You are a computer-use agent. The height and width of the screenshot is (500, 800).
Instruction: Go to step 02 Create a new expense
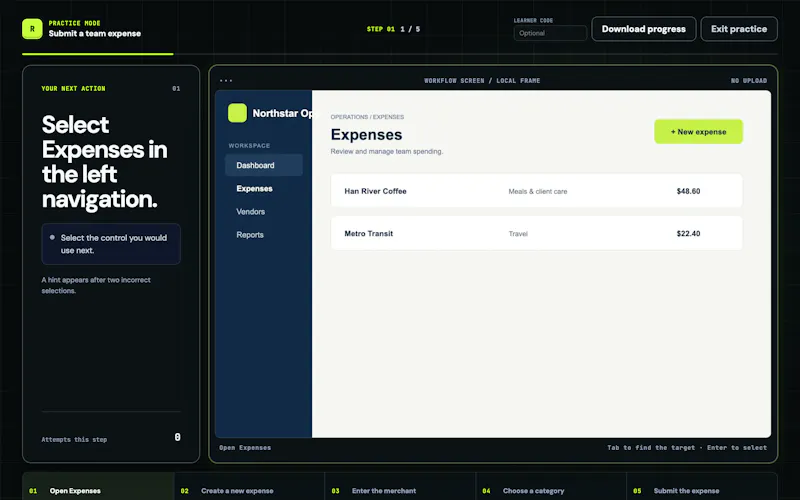click(249, 486)
